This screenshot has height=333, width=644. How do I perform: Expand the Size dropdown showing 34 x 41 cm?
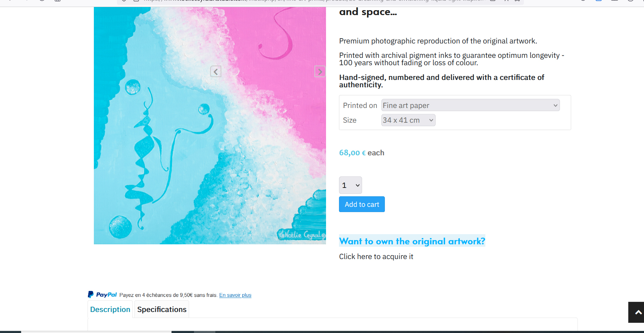click(408, 120)
